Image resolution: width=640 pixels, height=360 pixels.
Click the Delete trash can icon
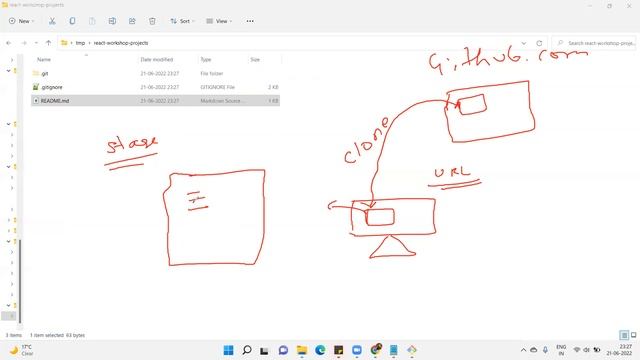[152, 21]
